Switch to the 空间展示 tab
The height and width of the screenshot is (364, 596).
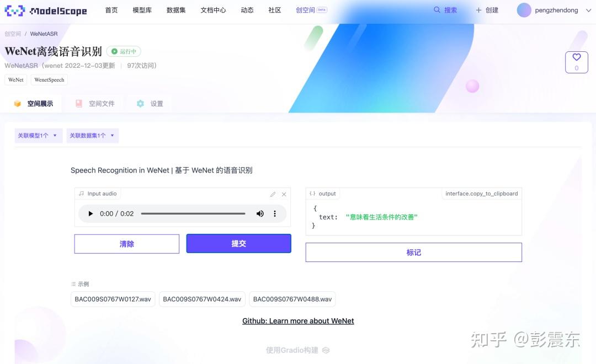click(34, 103)
